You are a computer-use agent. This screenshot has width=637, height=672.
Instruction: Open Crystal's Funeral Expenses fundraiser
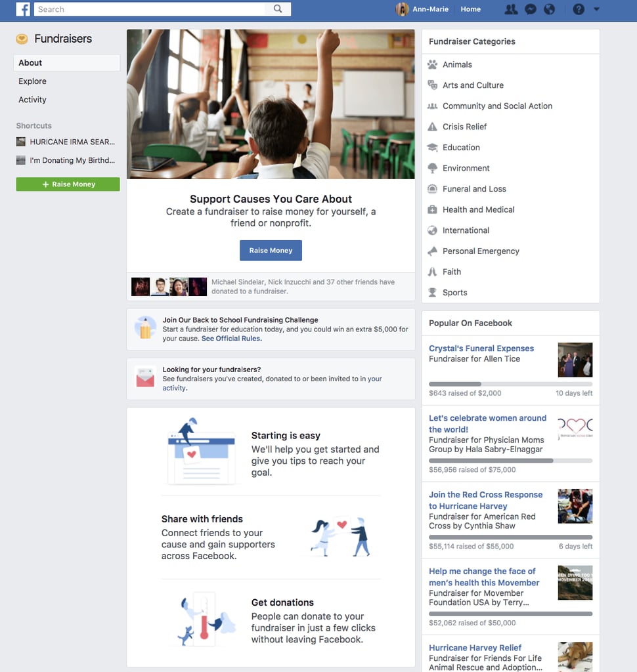click(481, 348)
